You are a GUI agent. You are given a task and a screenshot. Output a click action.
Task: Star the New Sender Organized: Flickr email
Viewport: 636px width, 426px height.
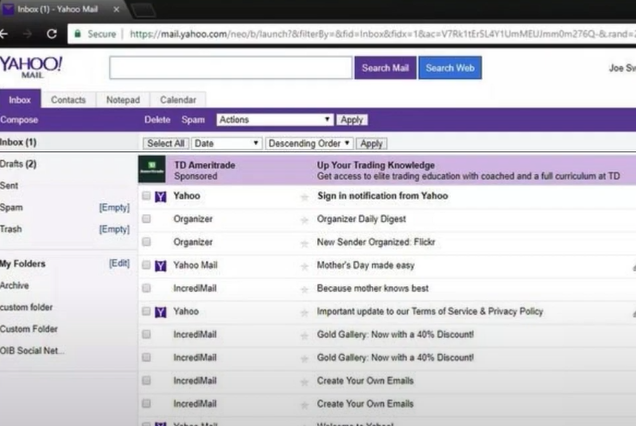pos(304,243)
